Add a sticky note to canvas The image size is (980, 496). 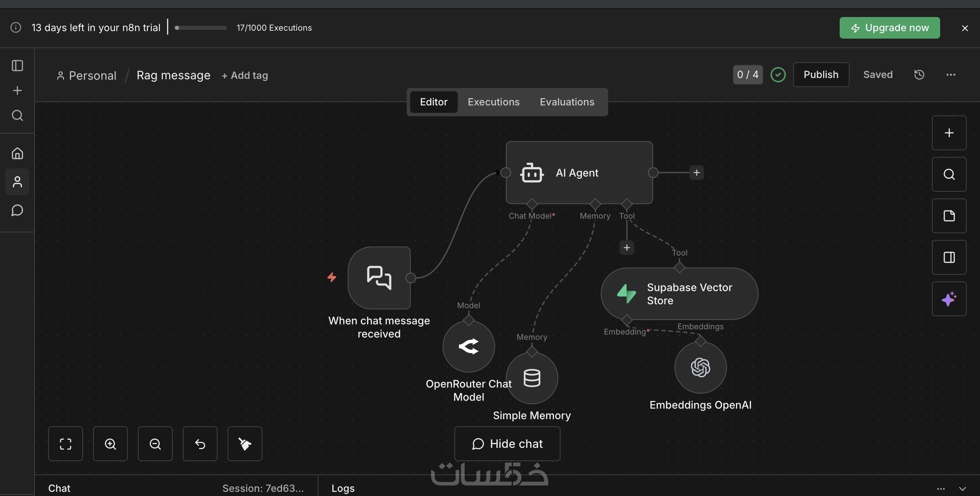949,216
